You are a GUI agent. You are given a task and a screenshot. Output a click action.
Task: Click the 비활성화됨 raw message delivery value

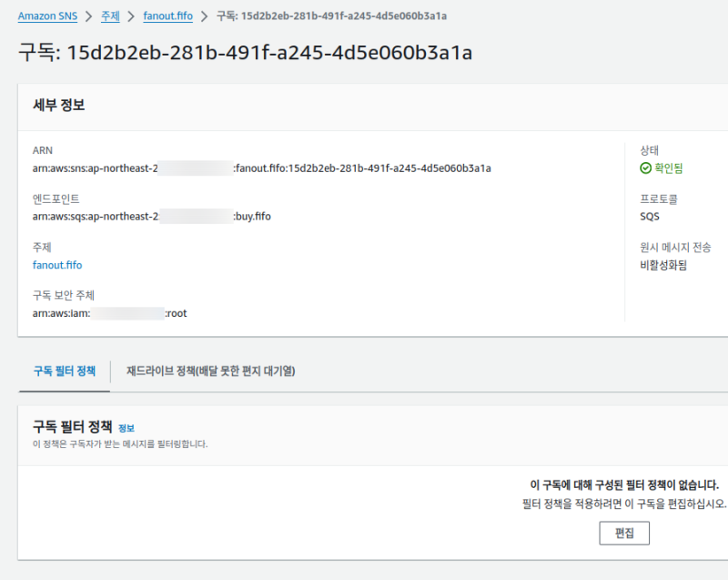pos(663,265)
